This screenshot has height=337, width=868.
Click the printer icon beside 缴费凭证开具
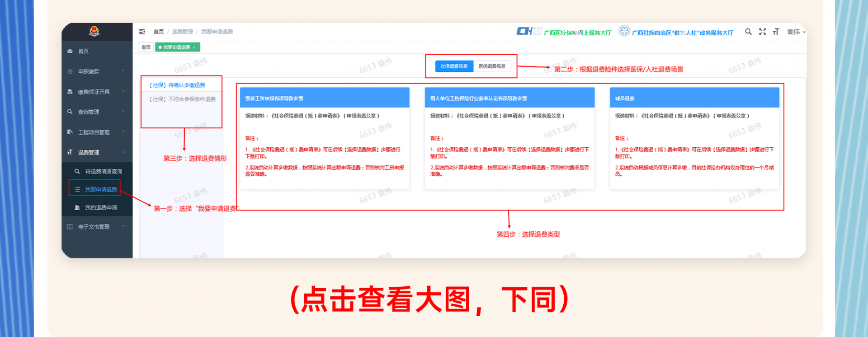pyautogui.click(x=70, y=91)
